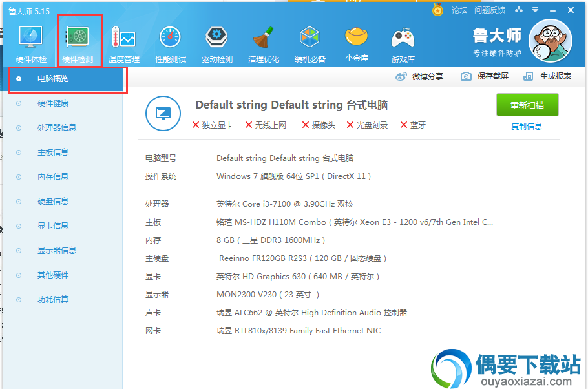
Task: Open 小金库 treasury
Action: (x=356, y=45)
